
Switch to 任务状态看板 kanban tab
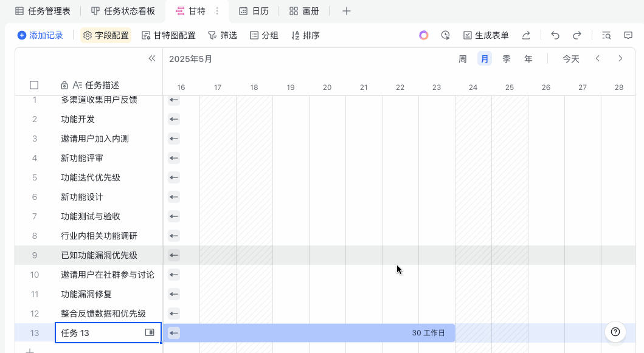(x=123, y=11)
